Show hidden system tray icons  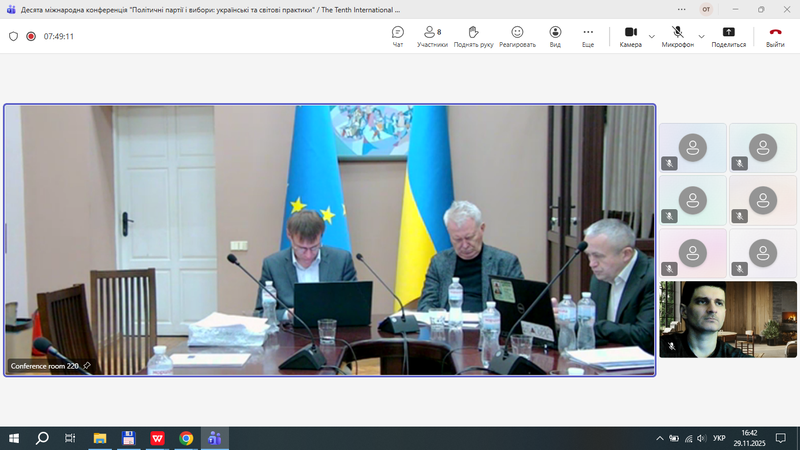(x=659, y=438)
